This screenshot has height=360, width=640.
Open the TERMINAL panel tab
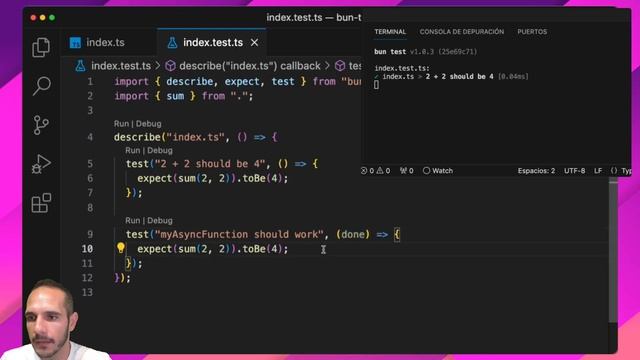click(390, 32)
